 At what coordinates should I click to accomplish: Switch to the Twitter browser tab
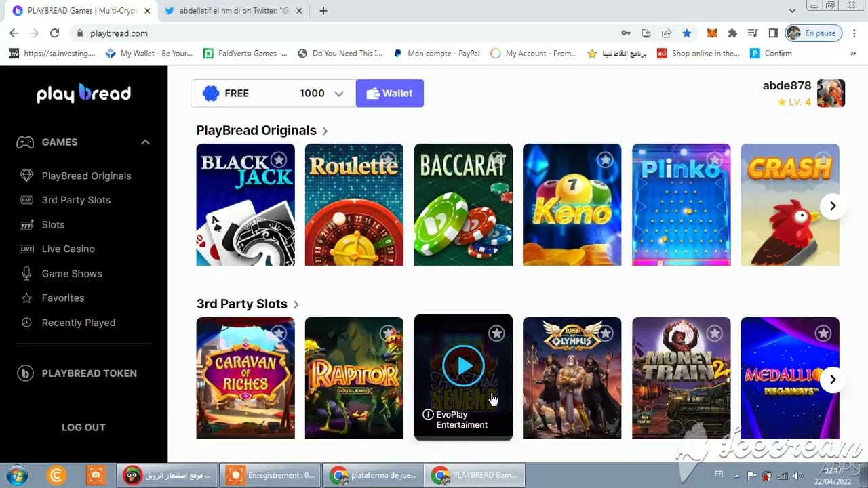pos(234,11)
